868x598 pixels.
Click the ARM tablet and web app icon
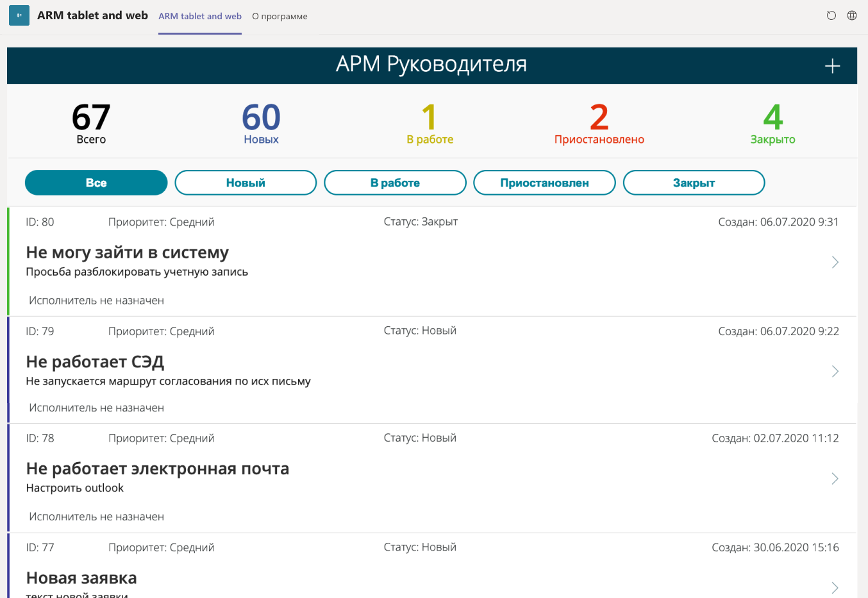19,15
